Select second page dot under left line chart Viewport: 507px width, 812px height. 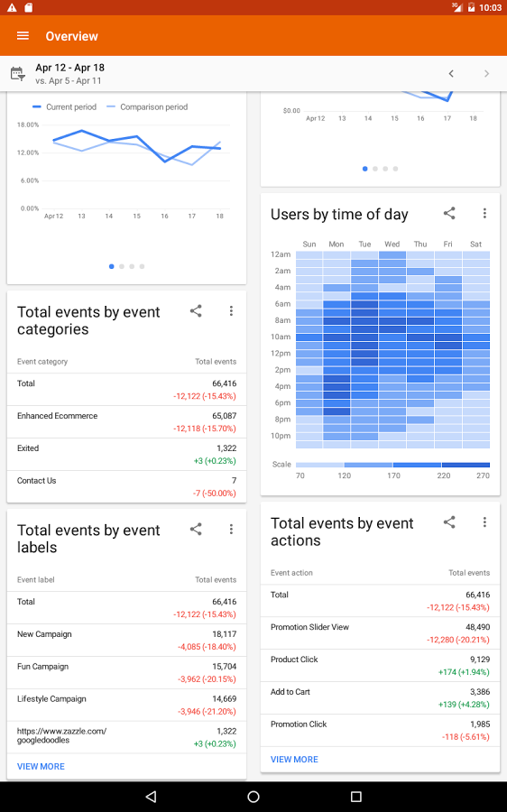pyautogui.click(x=122, y=266)
